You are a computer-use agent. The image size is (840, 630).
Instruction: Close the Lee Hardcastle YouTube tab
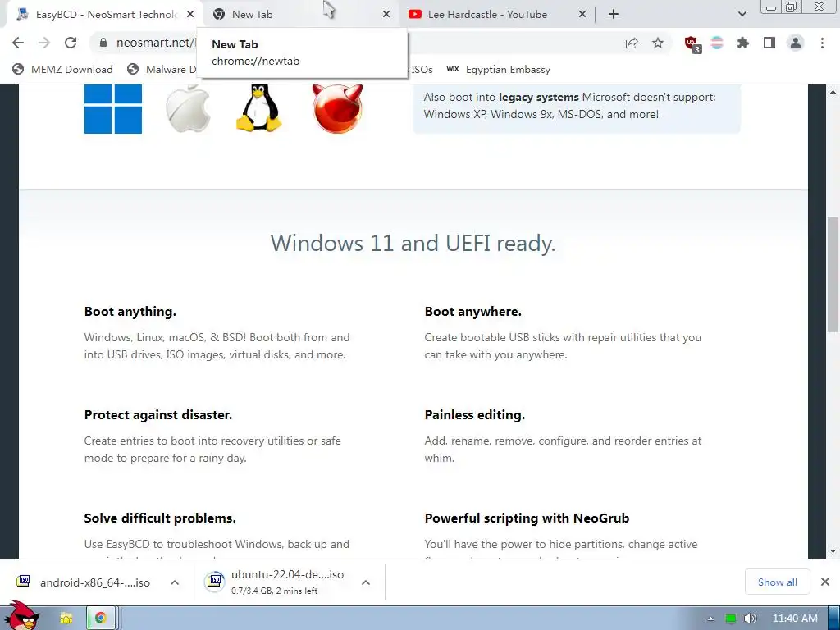point(582,15)
